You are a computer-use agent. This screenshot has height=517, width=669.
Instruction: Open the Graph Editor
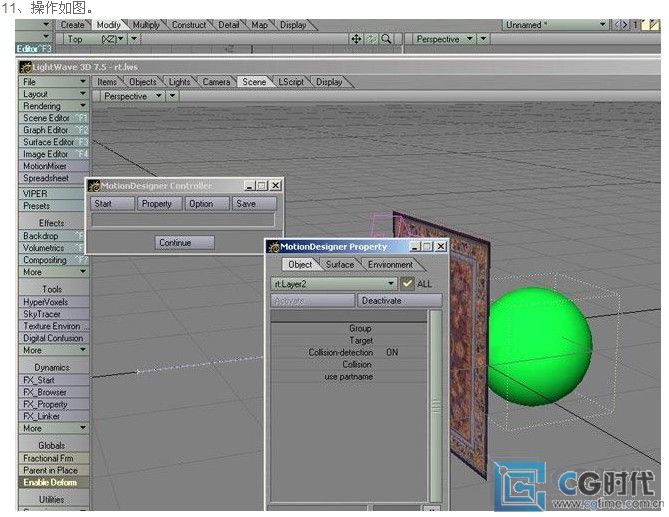(54, 130)
